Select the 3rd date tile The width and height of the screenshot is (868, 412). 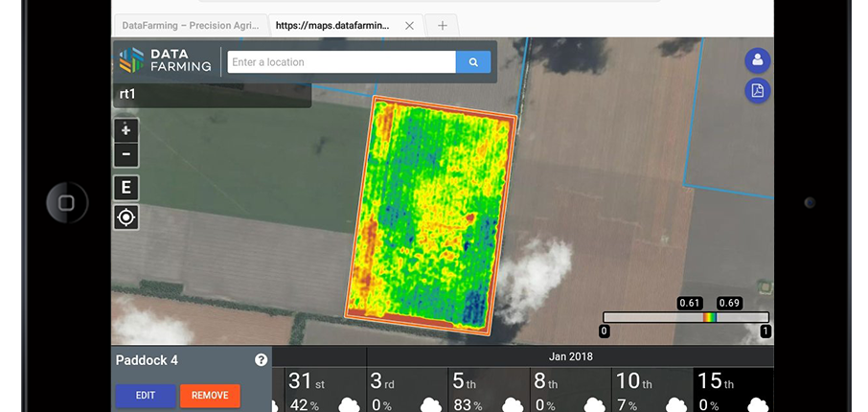[407, 390]
